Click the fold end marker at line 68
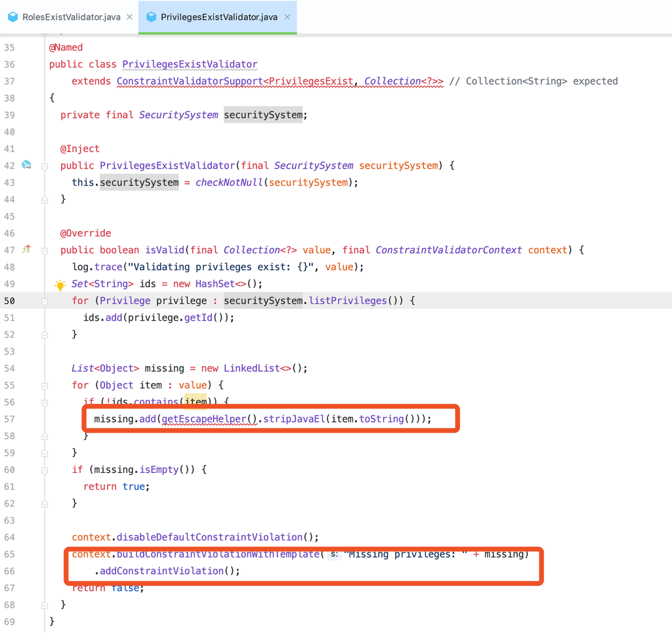Viewport: 672px width, 633px height. pyautogui.click(x=45, y=605)
